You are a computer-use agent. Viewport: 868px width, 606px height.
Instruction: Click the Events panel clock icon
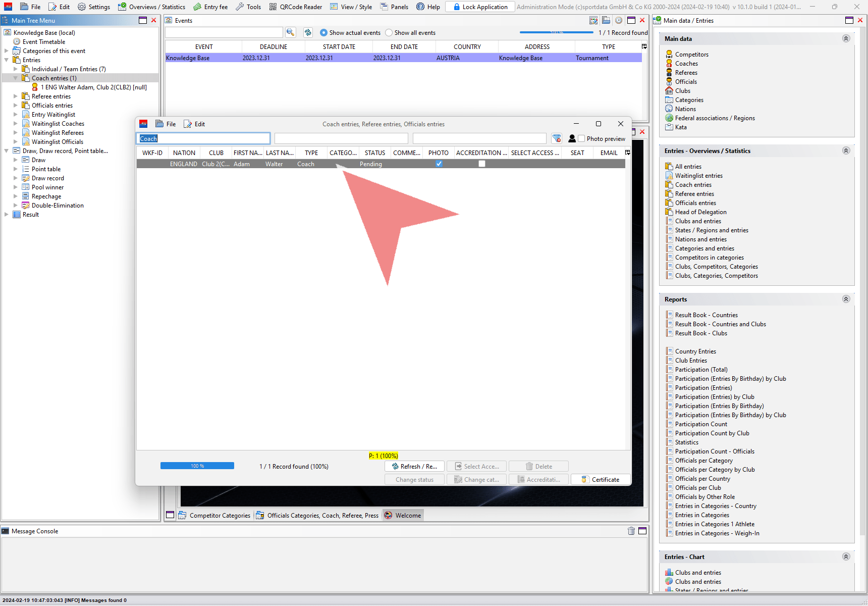click(618, 20)
